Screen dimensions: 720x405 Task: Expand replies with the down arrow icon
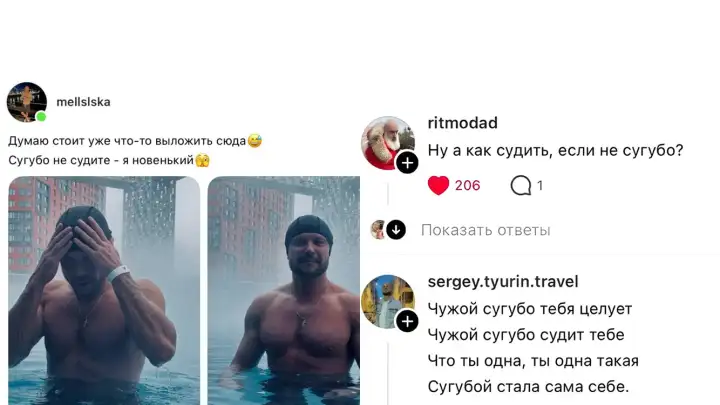[396, 230]
